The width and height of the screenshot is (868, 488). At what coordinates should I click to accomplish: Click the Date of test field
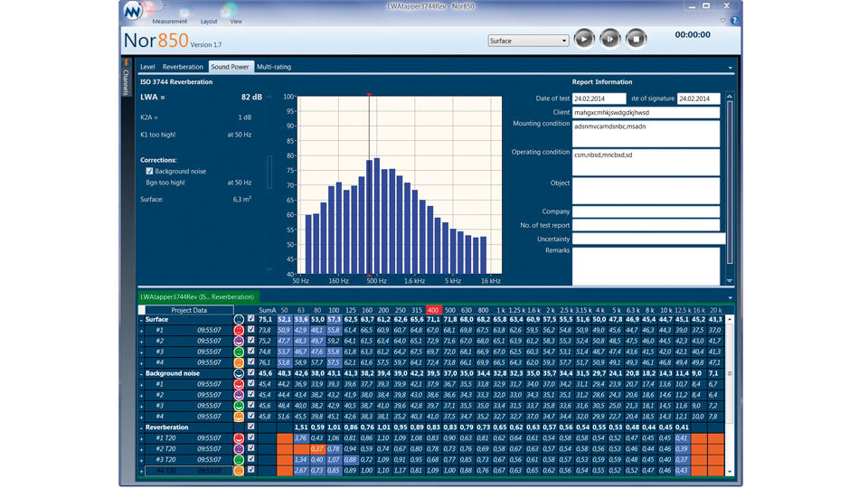[599, 99]
